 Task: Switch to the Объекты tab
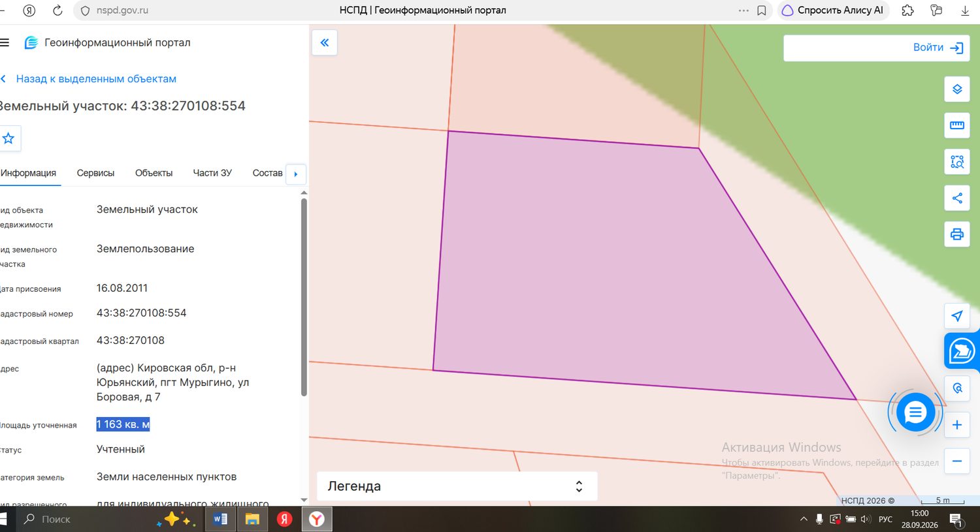click(x=154, y=173)
